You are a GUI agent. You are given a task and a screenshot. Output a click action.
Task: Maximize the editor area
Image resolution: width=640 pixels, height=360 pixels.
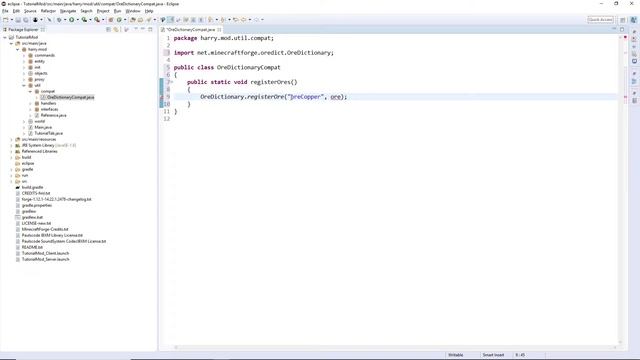[x=622, y=29]
